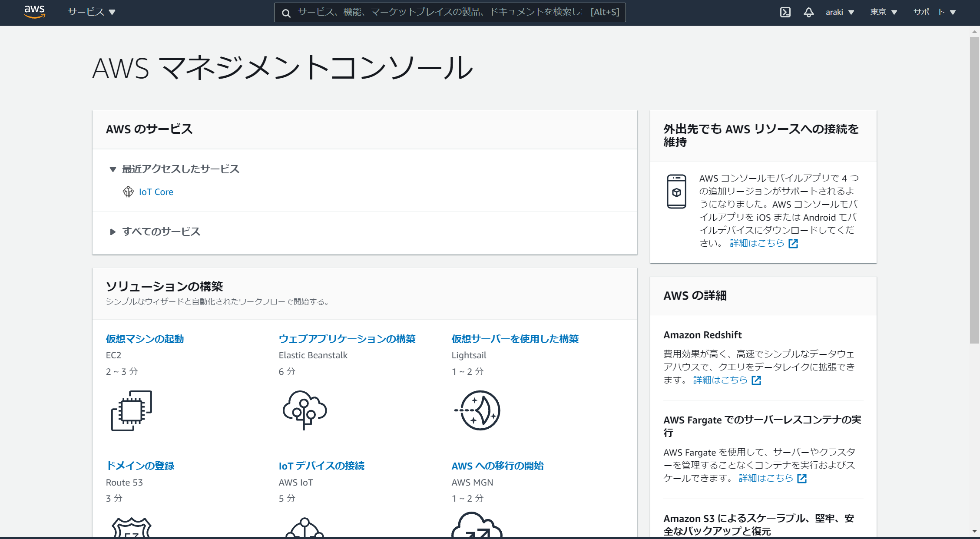This screenshot has width=980, height=539.
Task: Click the services search input field
Action: [x=439, y=12]
